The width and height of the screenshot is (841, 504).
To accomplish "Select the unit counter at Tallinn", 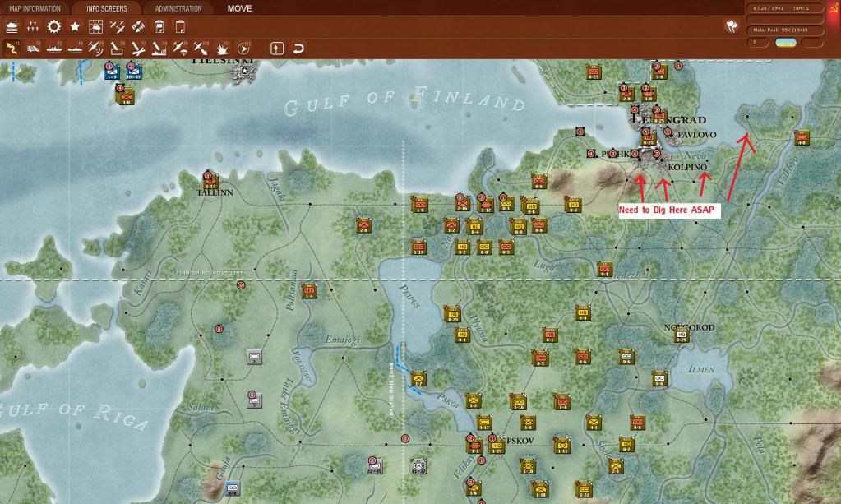I will click(211, 181).
